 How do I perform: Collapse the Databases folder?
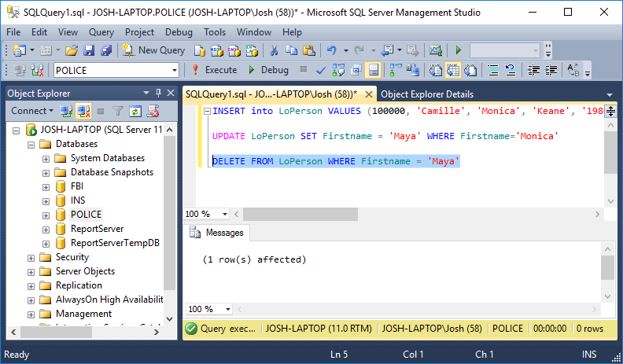point(31,145)
